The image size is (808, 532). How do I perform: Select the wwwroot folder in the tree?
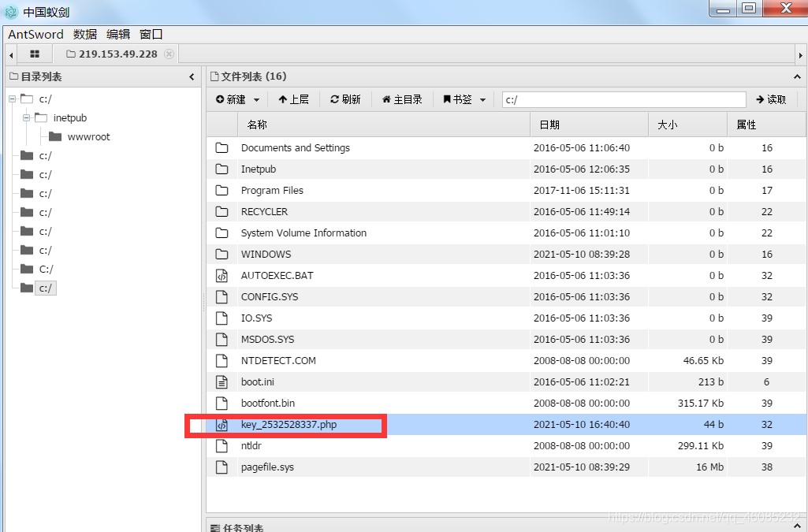click(88, 137)
